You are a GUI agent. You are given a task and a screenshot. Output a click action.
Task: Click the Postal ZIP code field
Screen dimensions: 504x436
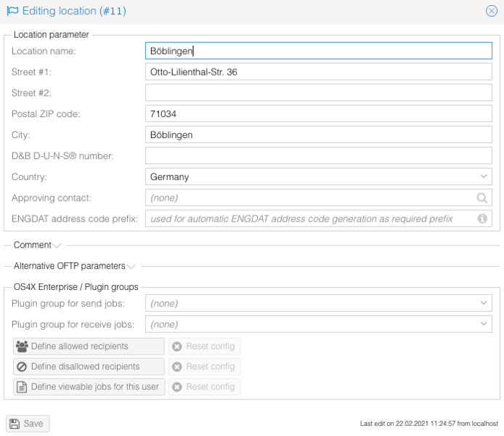tap(318, 114)
